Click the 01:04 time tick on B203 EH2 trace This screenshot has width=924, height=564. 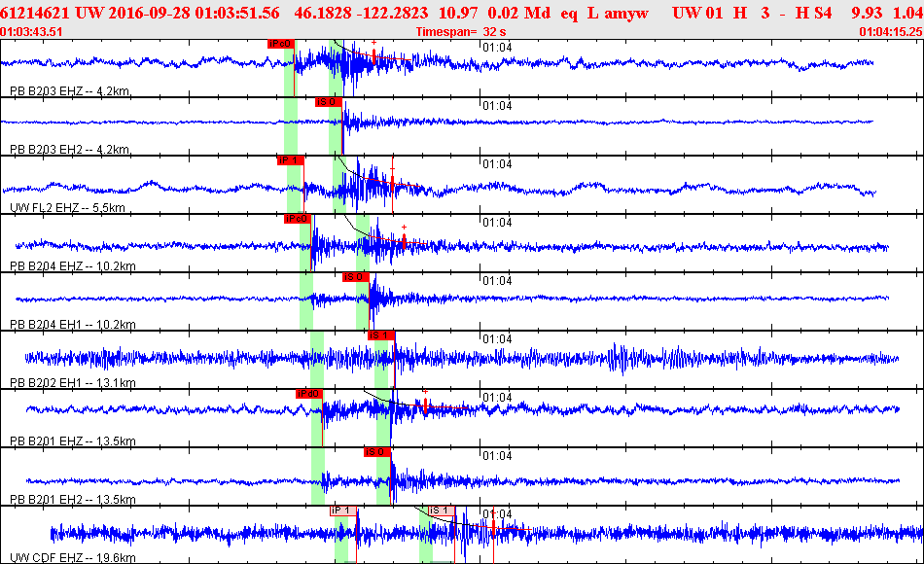click(497, 105)
